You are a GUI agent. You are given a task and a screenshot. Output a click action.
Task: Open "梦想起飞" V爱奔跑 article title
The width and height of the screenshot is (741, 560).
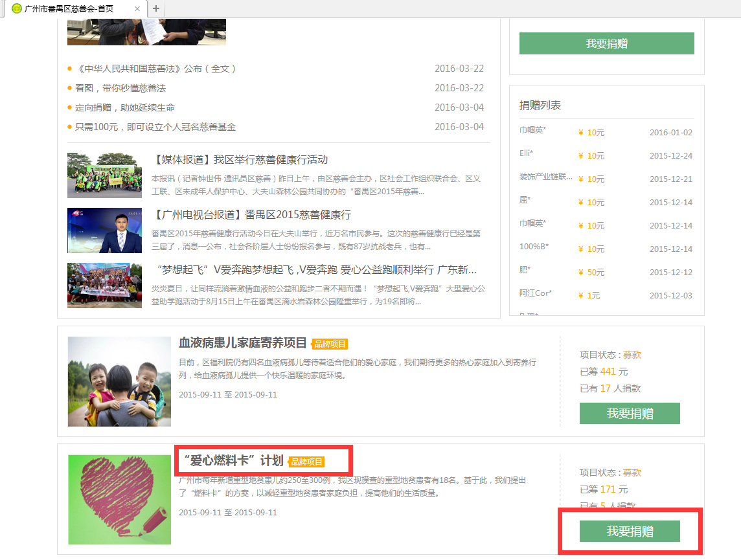(317, 269)
